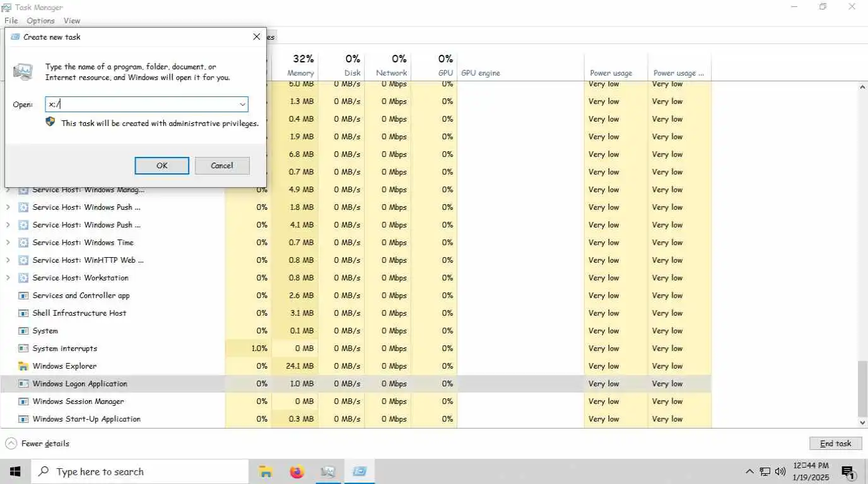Click the network icon in system tray

(765, 471)
